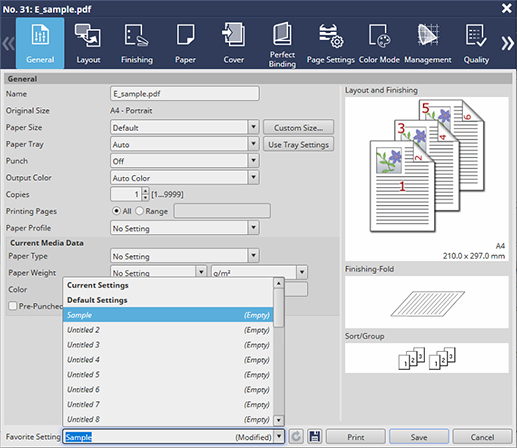Choose Untitled 3 from favorites list
Screen dimensions: 517x448
pos(168,345)
